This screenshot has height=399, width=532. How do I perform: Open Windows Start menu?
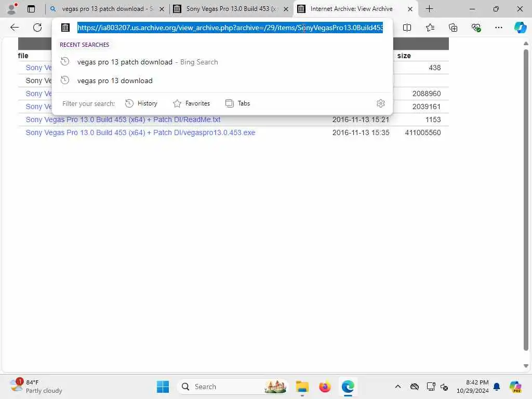point(163,387)
